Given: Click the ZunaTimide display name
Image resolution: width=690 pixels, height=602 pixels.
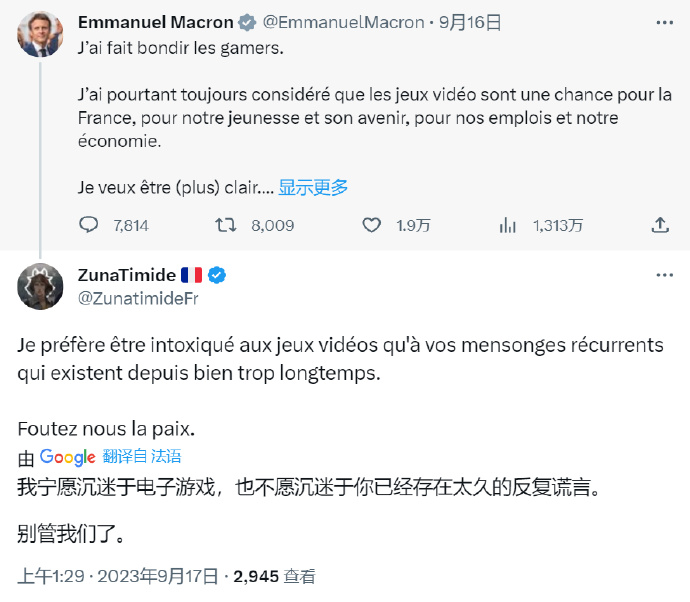Looking at the screenshot, I should click(x=126, y=275).
